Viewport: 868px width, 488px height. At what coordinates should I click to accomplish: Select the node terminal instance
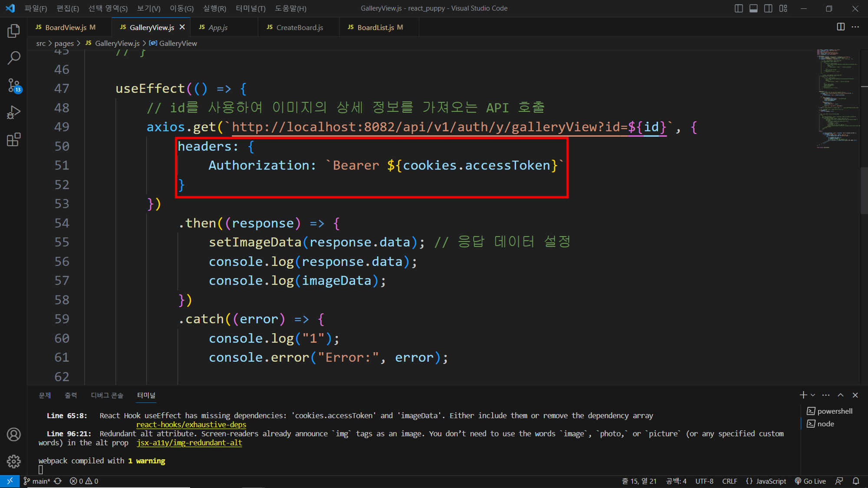click(825, 424)
